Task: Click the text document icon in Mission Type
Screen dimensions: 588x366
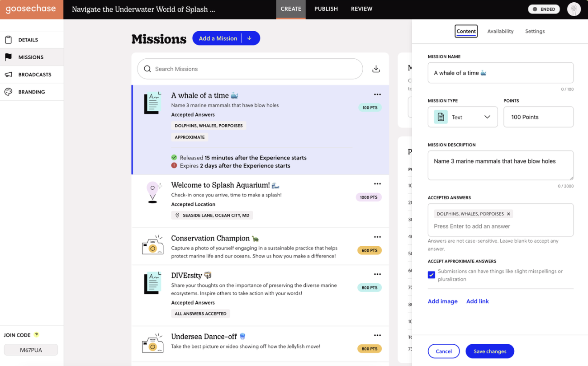Action: coord(441,117)
